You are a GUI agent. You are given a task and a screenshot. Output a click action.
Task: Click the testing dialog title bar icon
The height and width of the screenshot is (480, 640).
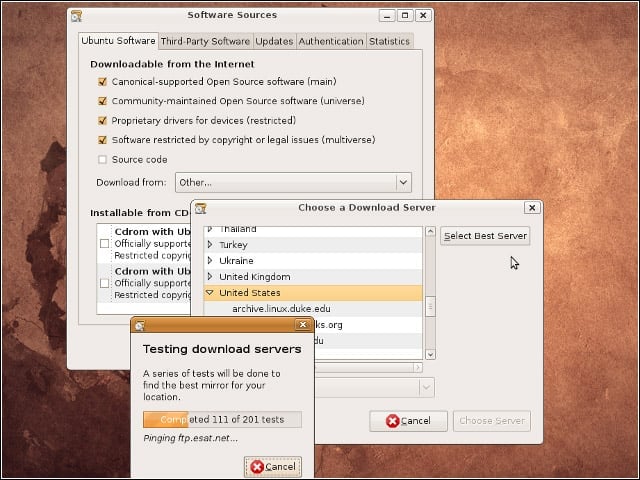(140, 325)
